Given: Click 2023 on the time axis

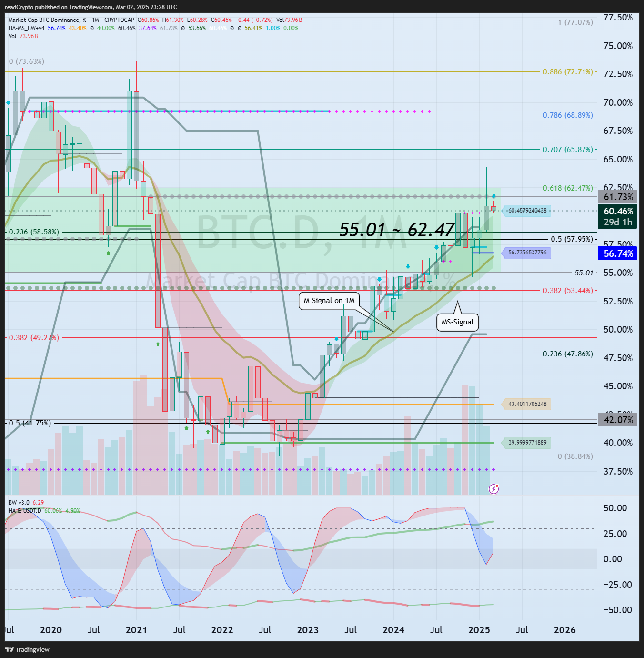Looking at the screenshot, I should coord(308,630).
